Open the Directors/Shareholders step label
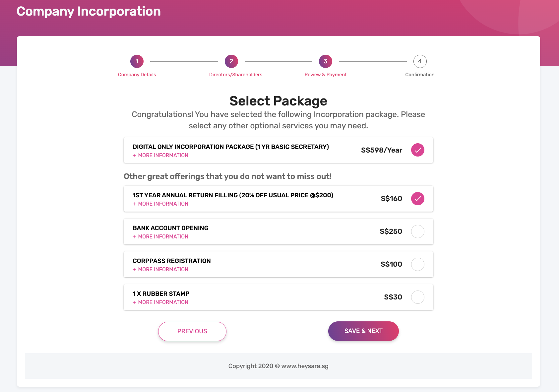Viewport: 559px width, 392px height. (236, 75)
